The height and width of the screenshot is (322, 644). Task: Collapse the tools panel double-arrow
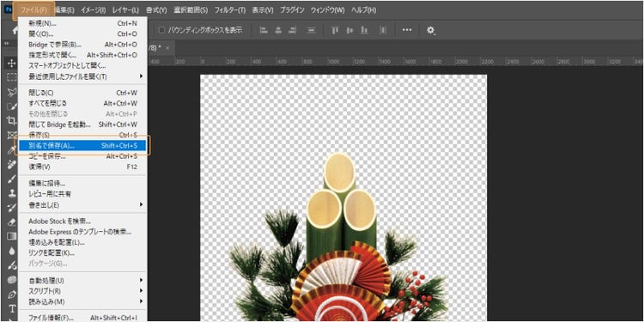point(6,43)
